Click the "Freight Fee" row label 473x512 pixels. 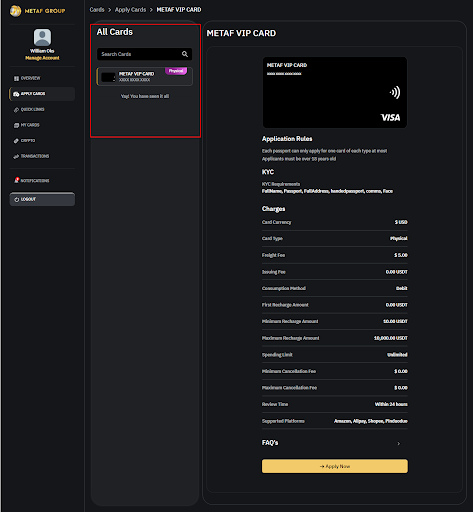pyautogui.click(x=273, y=255)
